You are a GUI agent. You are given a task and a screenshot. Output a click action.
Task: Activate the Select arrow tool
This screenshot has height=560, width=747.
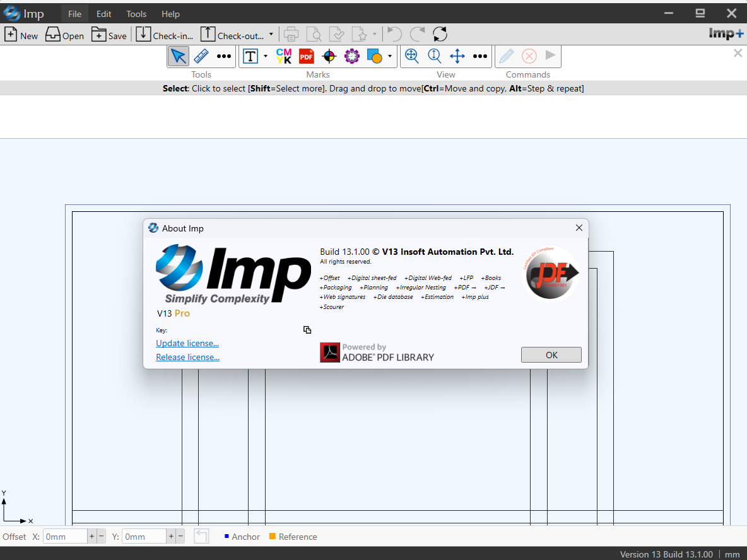point(178,56)
